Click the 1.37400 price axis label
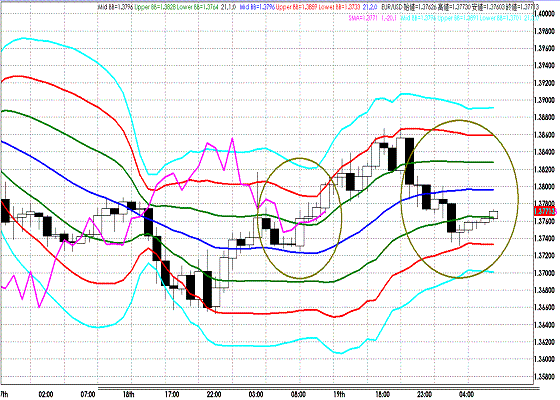Image resolution: width=560 pixels, height=400 pixels. coord(546,238)
